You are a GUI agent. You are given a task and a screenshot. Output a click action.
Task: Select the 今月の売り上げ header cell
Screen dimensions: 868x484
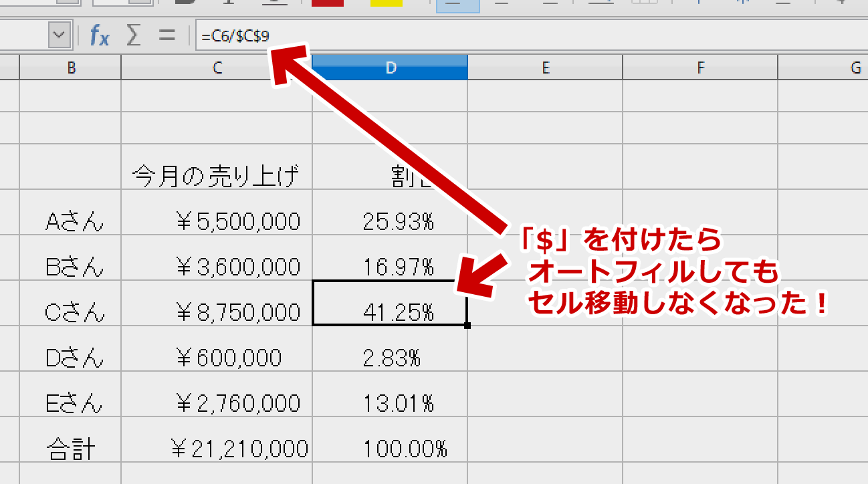[x=217, y=167]
